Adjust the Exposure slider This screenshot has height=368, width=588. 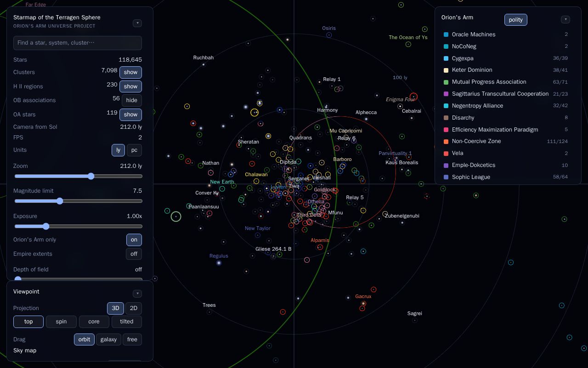78,226
